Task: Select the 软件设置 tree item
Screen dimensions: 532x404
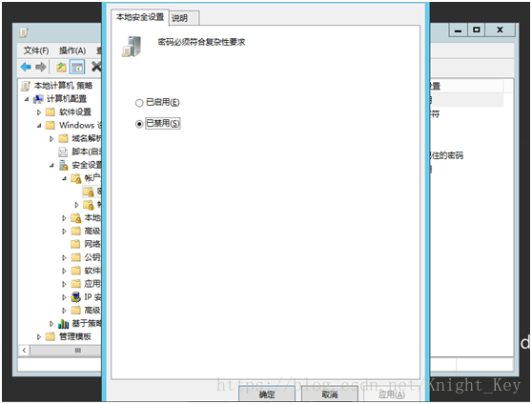Action: point(75,111)
